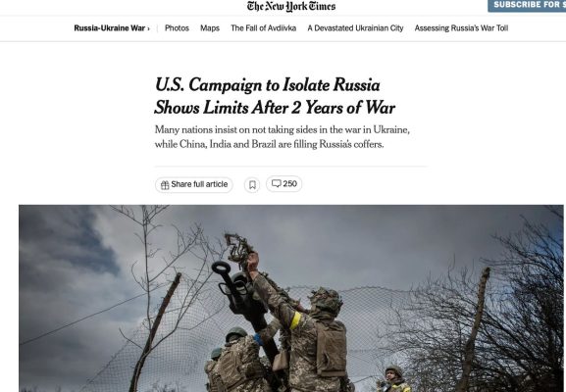Click the bookmark save icon
566x392 pixels.
(252, 185)
